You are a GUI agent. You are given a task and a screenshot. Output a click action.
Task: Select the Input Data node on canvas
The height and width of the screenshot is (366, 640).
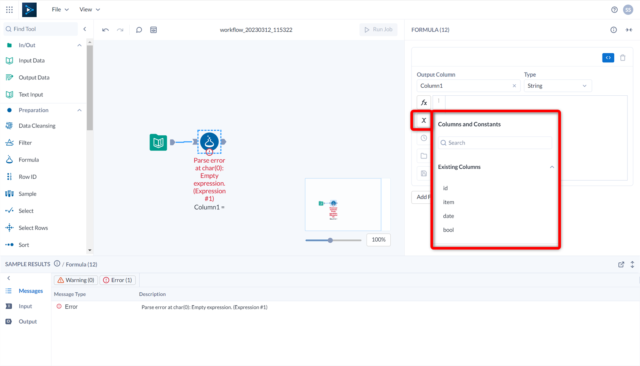pos(158,142)
